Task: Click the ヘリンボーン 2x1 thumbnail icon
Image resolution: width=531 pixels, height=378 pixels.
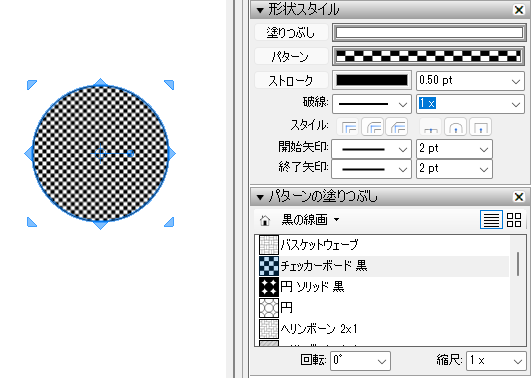Action: 269,329
